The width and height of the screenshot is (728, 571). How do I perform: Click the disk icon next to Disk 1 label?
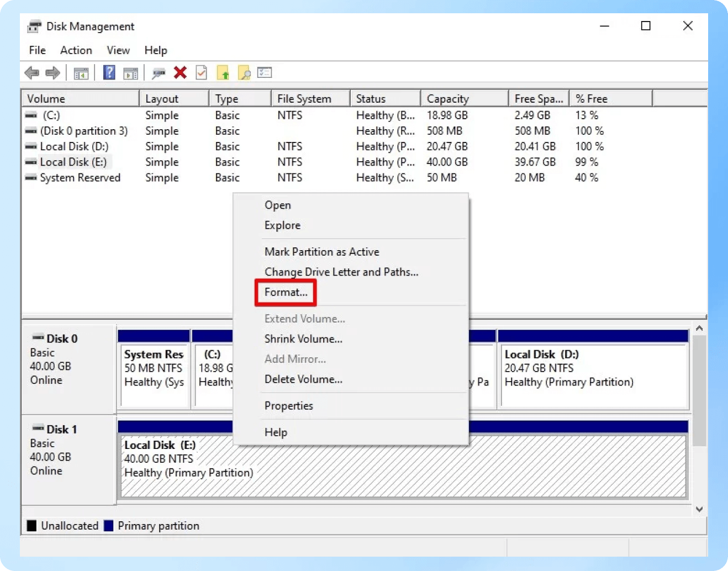click(x=38, y=428)
